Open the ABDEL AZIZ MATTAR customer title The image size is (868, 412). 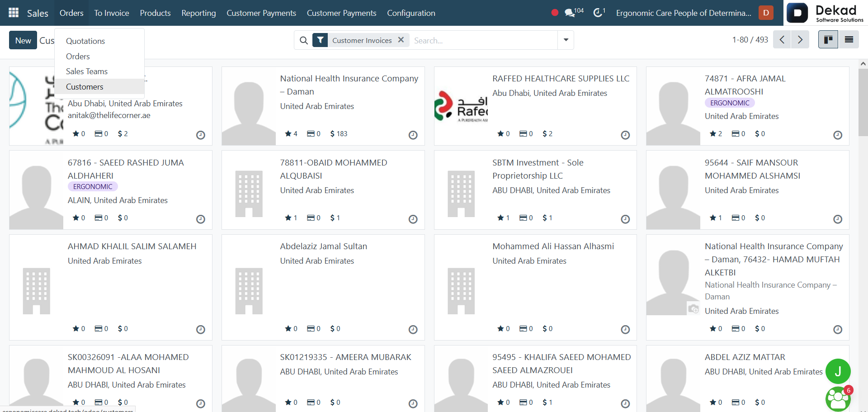point(745,357)
